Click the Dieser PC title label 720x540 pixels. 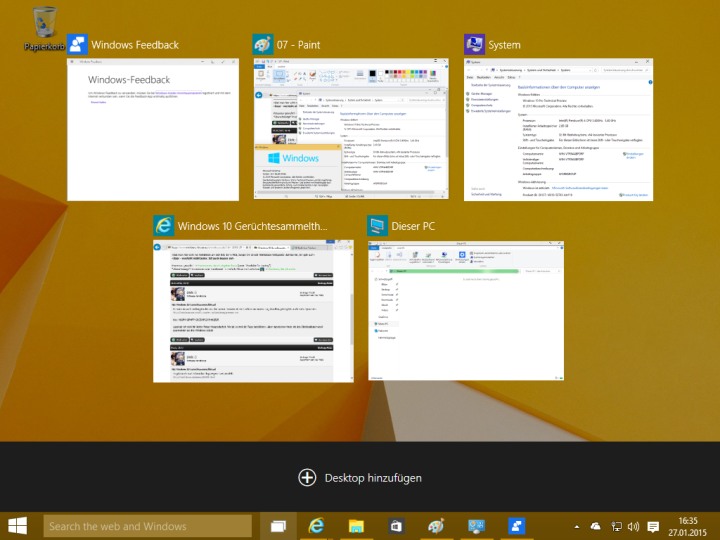413,226
